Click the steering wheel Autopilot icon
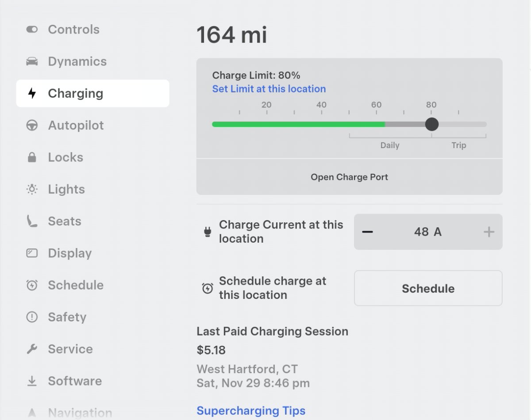The image size is (531, 420). point(32,126)
